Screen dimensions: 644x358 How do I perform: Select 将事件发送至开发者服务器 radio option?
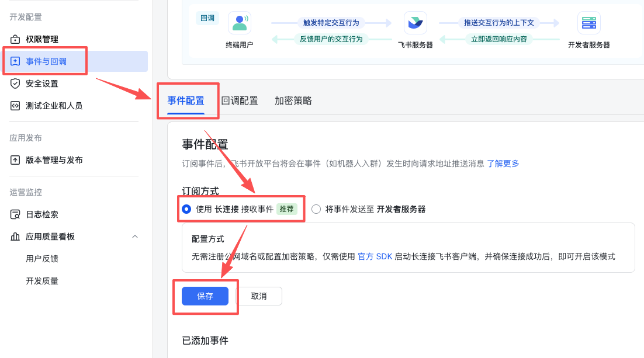[316, 209]
